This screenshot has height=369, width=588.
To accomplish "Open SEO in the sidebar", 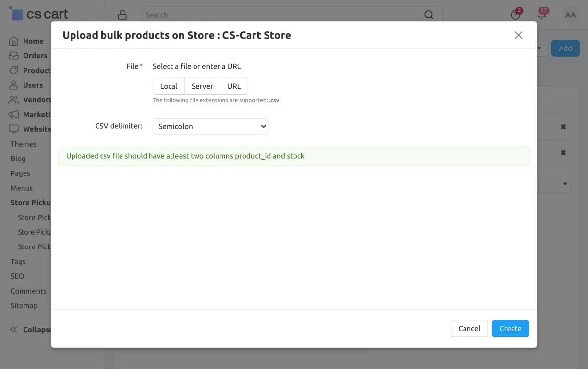I will pos(17,276).
